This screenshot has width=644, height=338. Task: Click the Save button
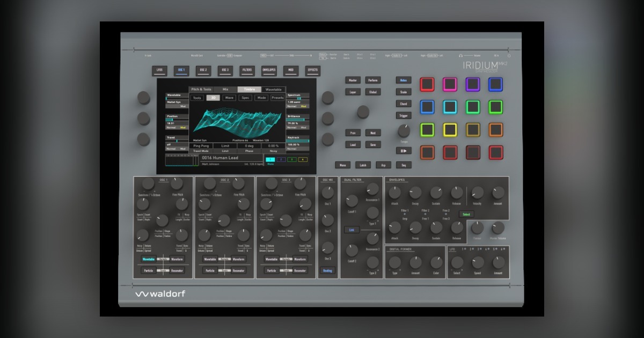[x=372, y=145]
